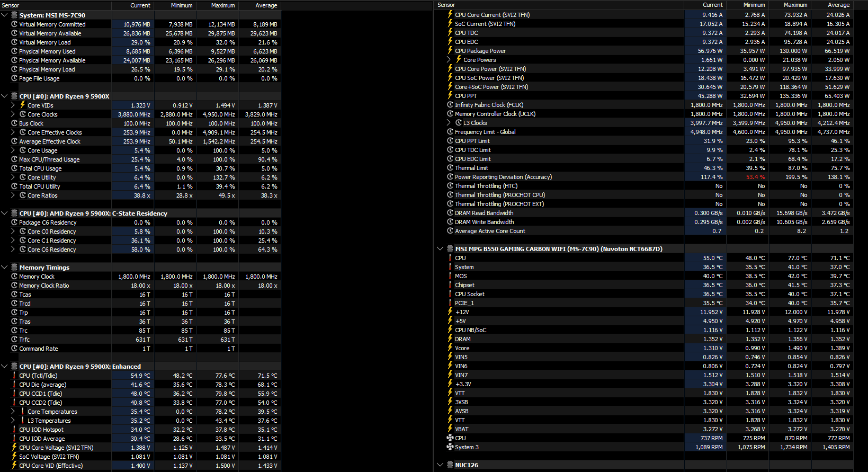Click the clock icon beside Infinity Fabric Clock (FCLK)
Screen dimensions: 868x472
(450, 105)
